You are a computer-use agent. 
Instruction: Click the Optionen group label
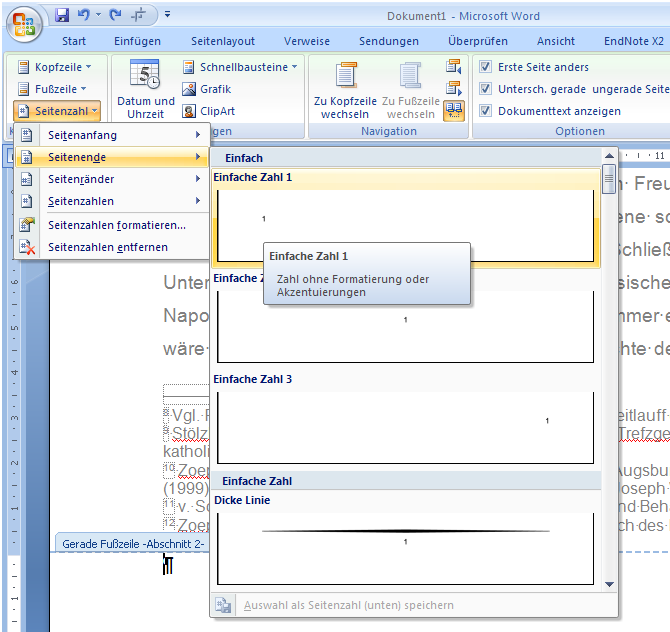coord(580,131)
